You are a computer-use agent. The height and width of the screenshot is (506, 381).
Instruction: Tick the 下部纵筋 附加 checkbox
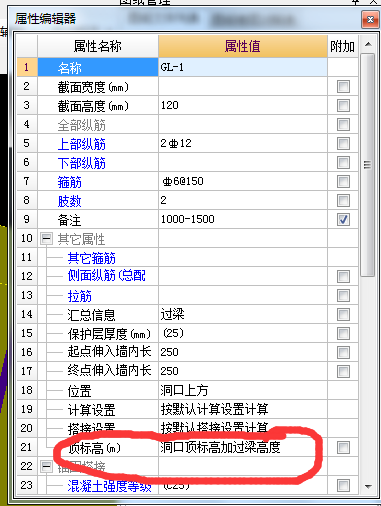343,163
